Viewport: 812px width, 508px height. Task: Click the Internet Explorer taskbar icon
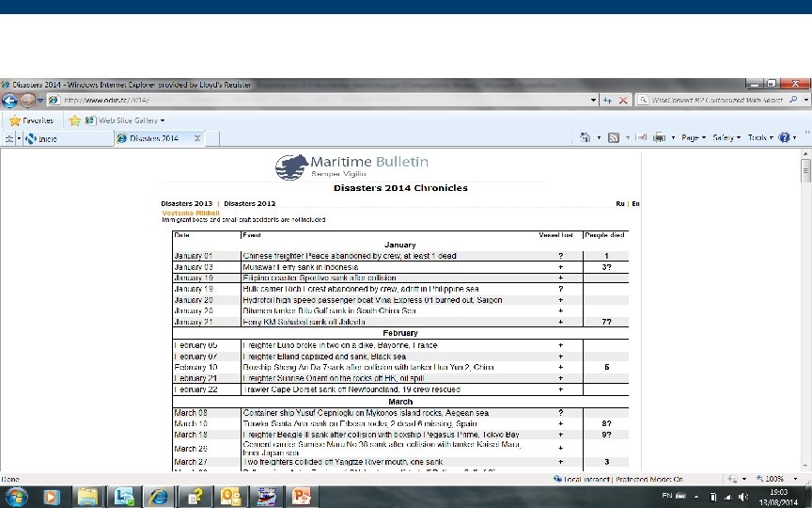pyautogui.click(x=159, y=497)
